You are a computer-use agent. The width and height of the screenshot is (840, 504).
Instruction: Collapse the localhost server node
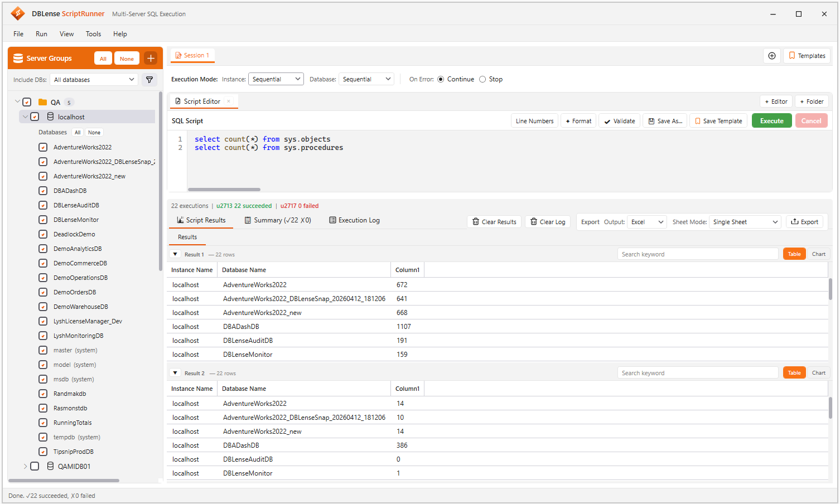click(25, 117)
